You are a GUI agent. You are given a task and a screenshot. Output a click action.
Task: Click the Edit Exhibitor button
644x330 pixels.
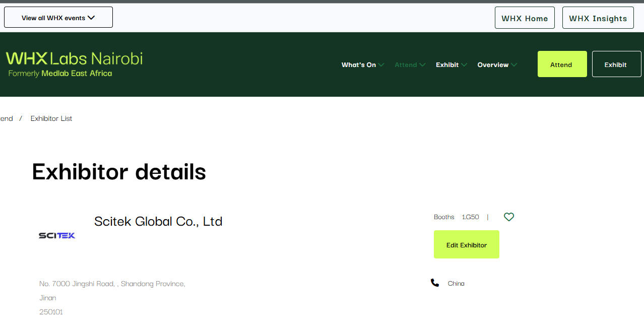[x=466, y=245]
